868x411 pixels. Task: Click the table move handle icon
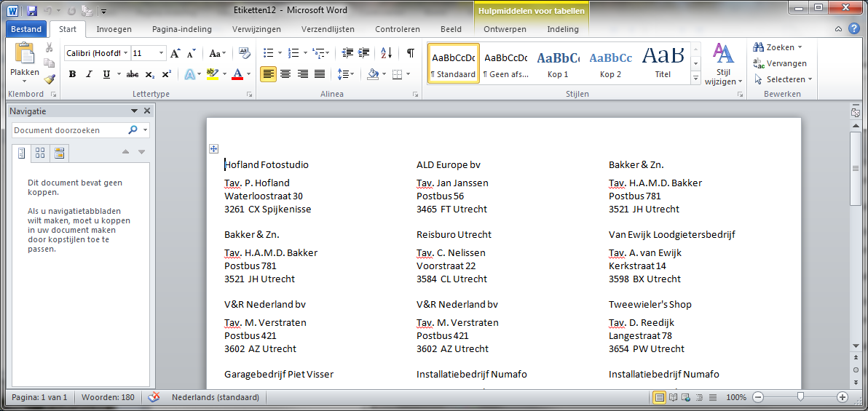[213, 148]
